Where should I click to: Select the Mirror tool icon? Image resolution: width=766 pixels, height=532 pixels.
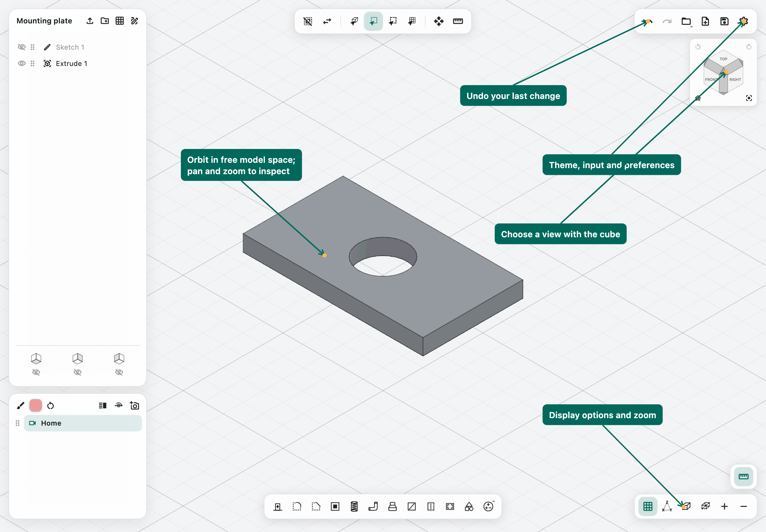click(431, 506)
